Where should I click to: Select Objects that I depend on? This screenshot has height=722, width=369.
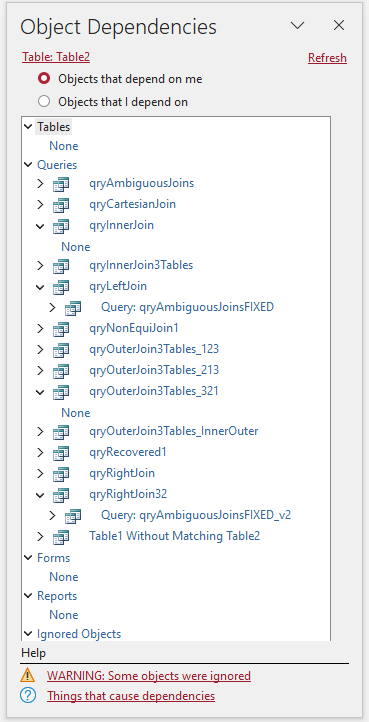(44, 101)
